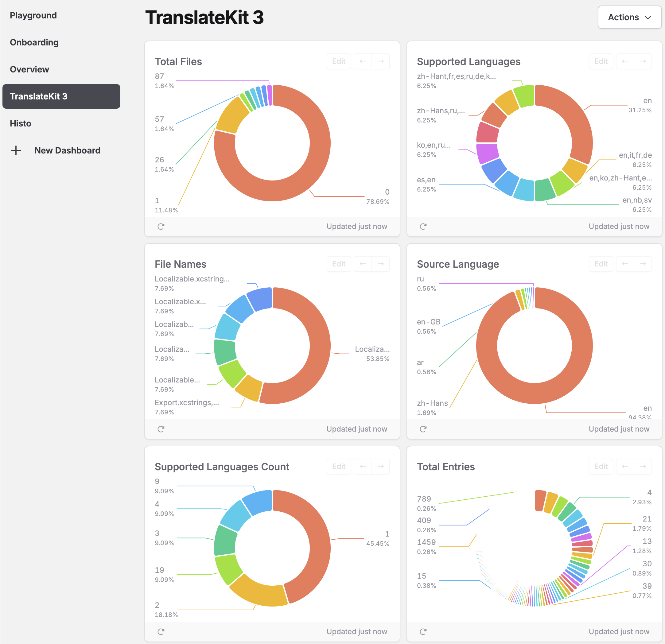Switch to the Overview page
The height and width of the screenshot is (644, 665).
point(29,69)
